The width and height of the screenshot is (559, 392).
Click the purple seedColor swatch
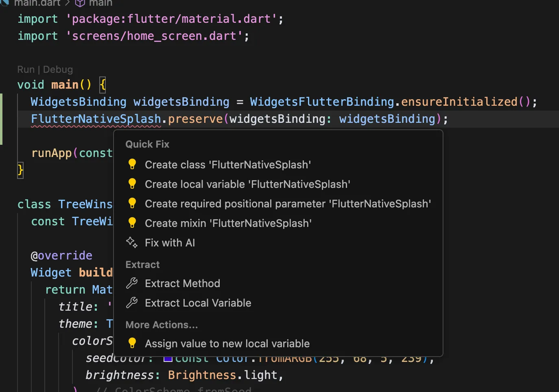168,359
